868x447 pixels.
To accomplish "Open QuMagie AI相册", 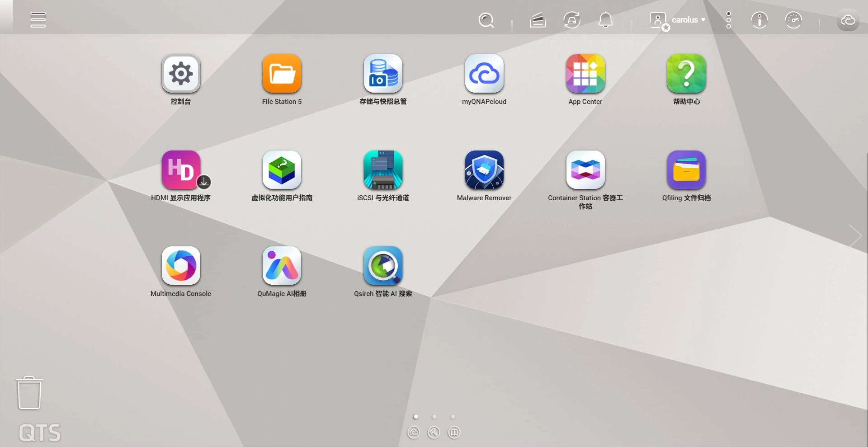I will 282,266.
